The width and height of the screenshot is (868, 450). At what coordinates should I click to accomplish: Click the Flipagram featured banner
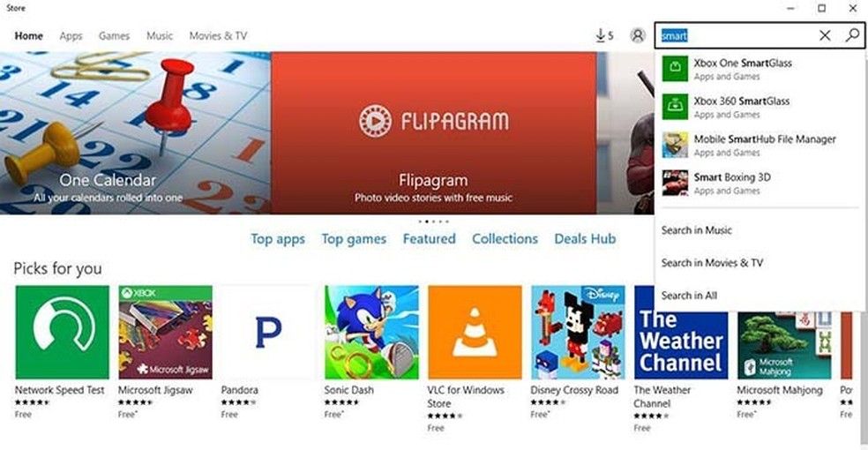click(x=433, y=133)
